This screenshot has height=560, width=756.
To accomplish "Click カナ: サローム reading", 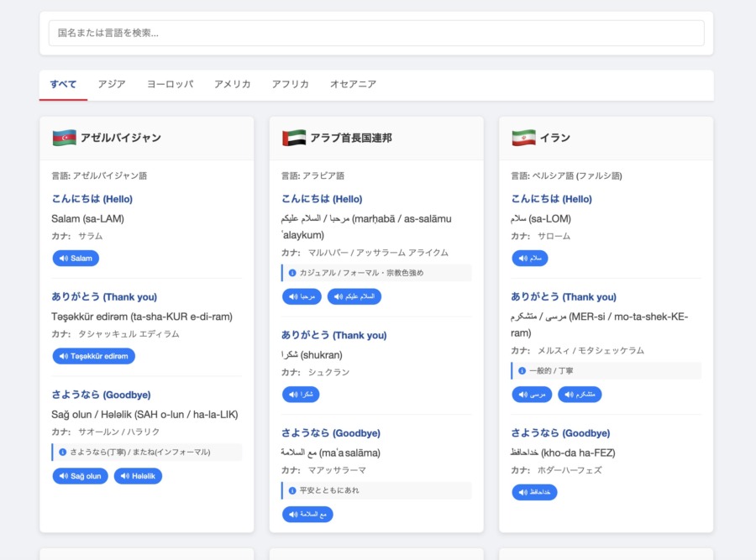I will [541, 236].
